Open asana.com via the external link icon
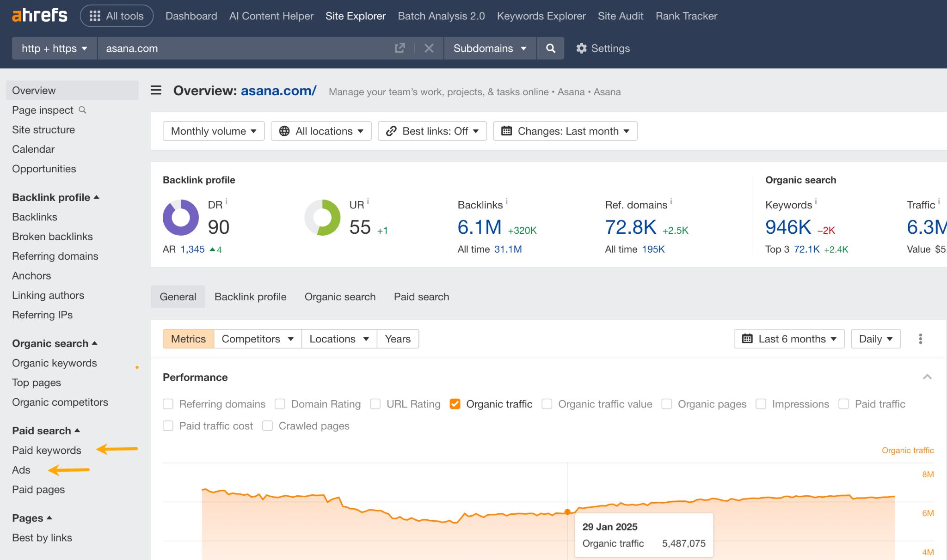947x560 pixels. click(400, 48)
